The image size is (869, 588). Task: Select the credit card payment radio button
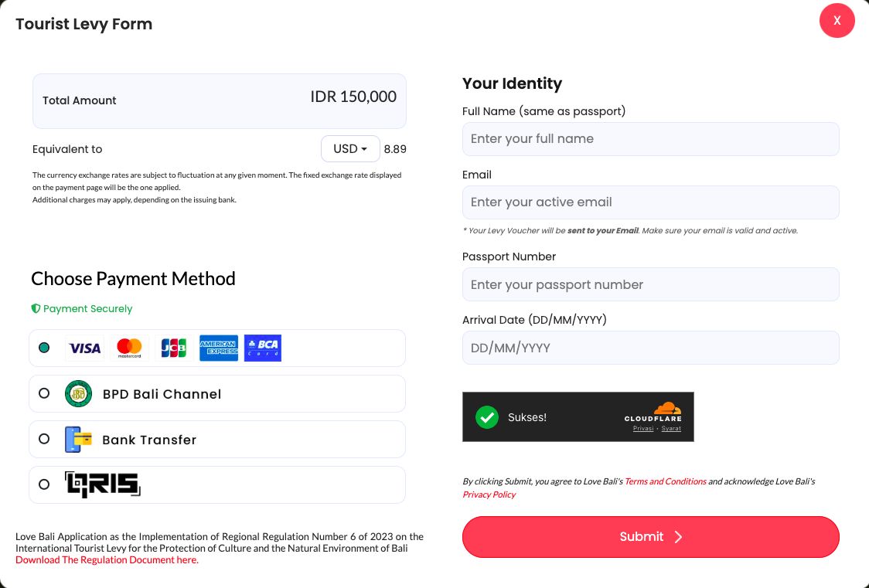click(44, 348)
